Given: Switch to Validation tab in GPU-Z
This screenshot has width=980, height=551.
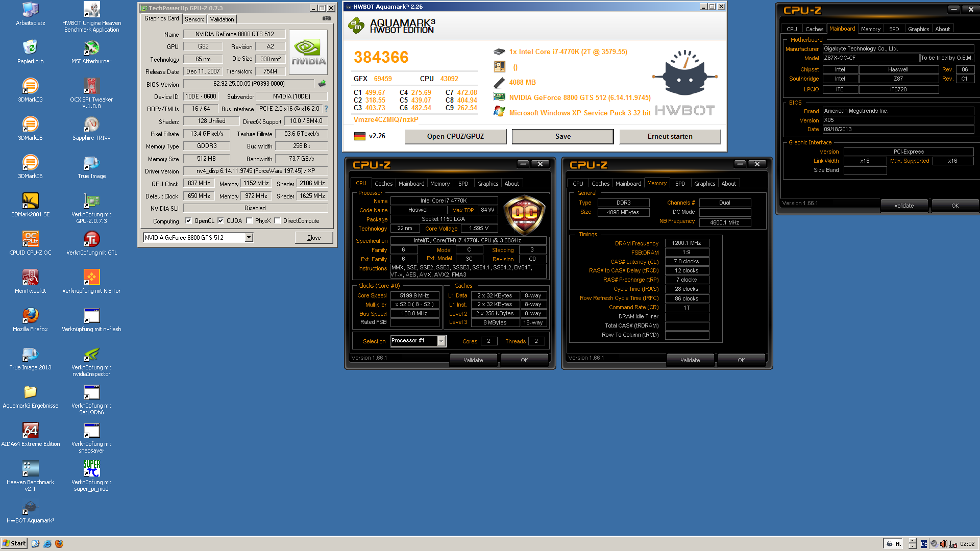Looking at the screenshot, I should pos(222,19).
